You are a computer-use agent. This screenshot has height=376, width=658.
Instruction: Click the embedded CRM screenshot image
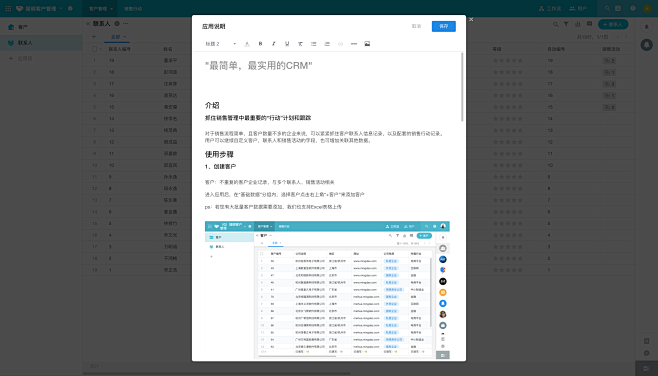[327, 290]
